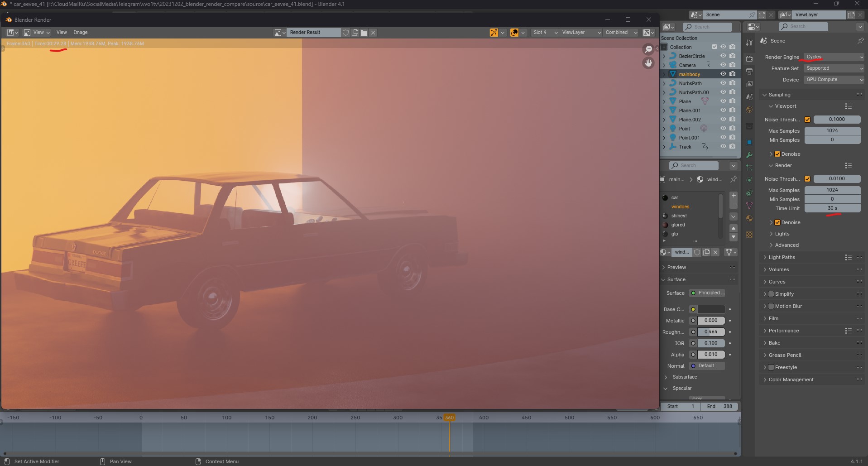Hide BezierCircle in viewport via eye icon
Viewport: 868px width, 466px height.
coord(723,56)
